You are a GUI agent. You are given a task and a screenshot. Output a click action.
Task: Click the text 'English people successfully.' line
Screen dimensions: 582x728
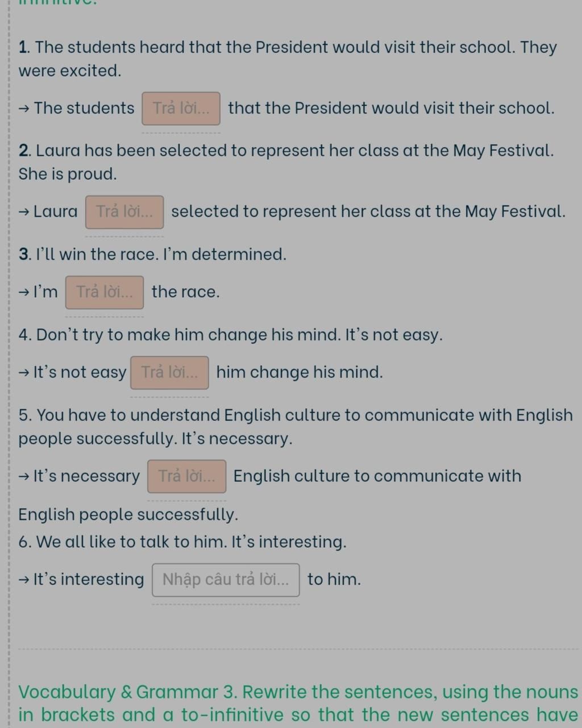(x=128, y=514)
